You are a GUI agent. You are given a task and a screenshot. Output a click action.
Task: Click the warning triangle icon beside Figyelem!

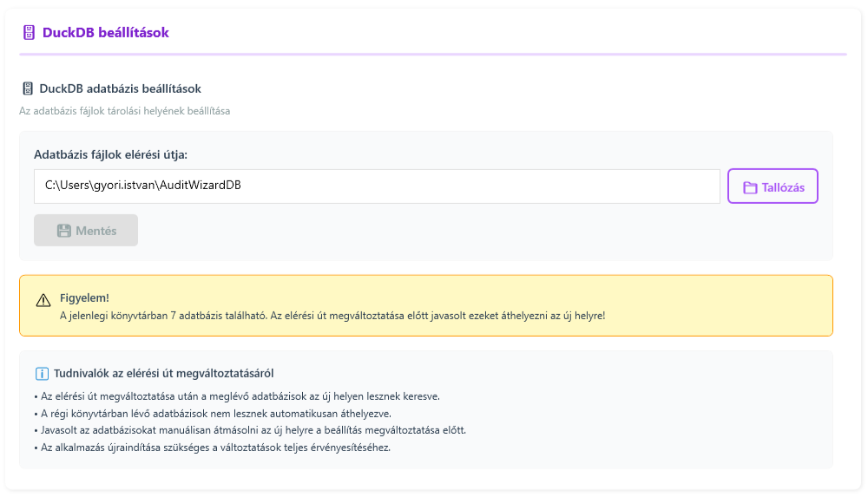click(43, 300)
